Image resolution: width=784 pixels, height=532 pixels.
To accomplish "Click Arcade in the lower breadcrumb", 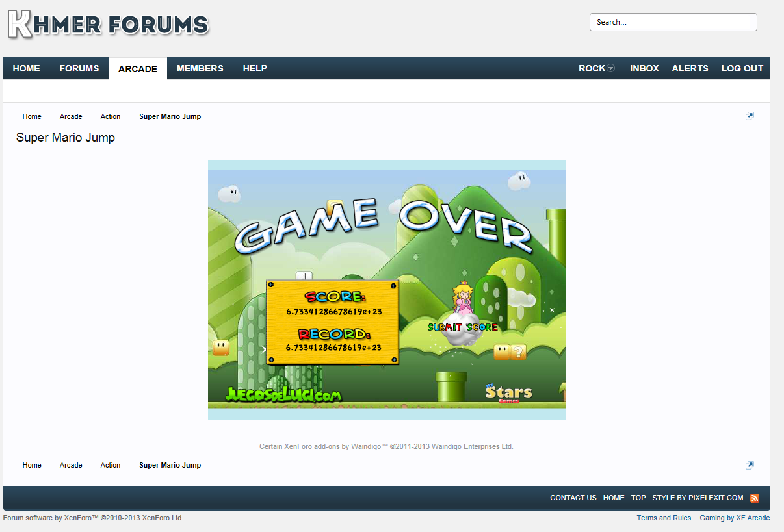I will 71,465.
